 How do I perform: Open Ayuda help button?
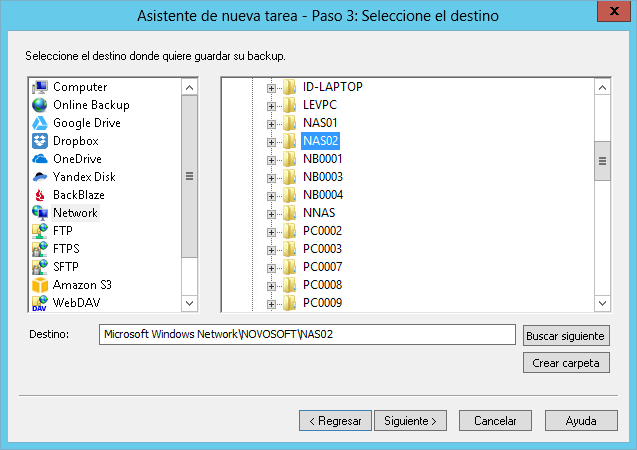tap(581, 421)
